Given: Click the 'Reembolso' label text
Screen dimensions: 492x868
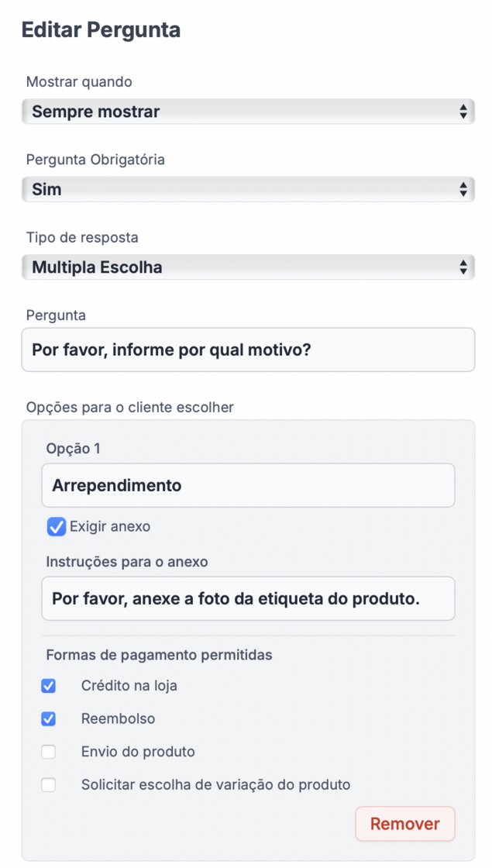Looking at the screenshot, I should (118, 719).
